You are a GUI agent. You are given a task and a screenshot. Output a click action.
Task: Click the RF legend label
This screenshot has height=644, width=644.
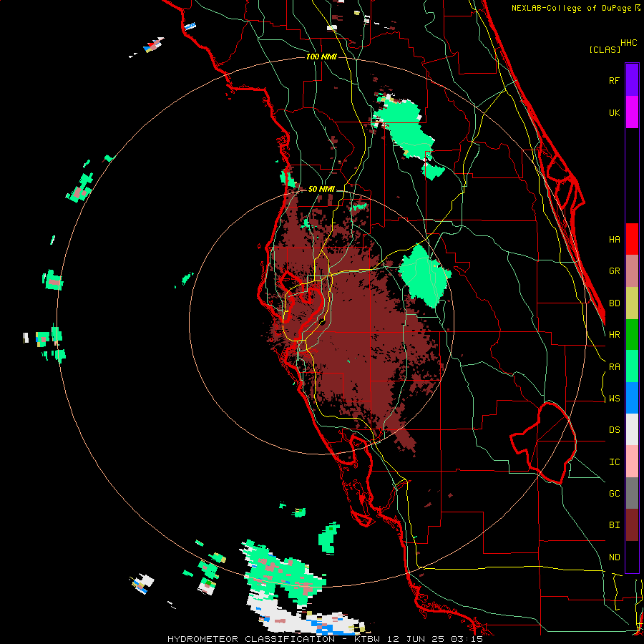coord(614,80)
